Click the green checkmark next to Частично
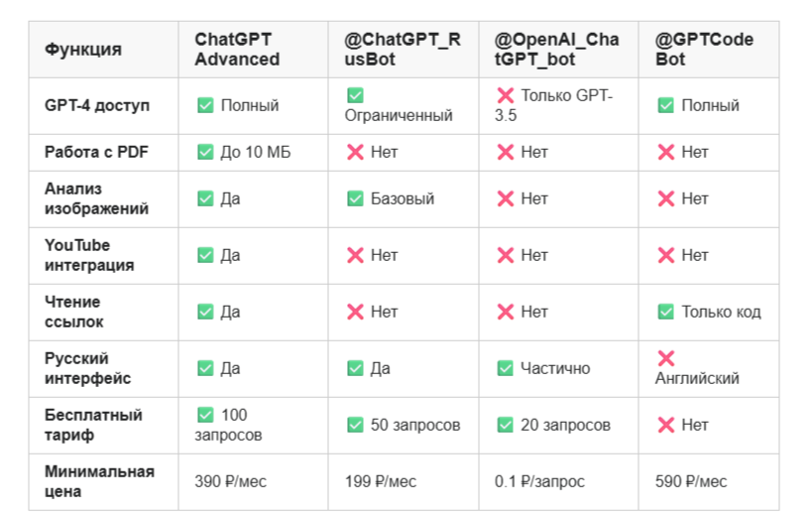The width and height of the screenshot is (812, 515). pyautogui.click(x=505, y=368)
